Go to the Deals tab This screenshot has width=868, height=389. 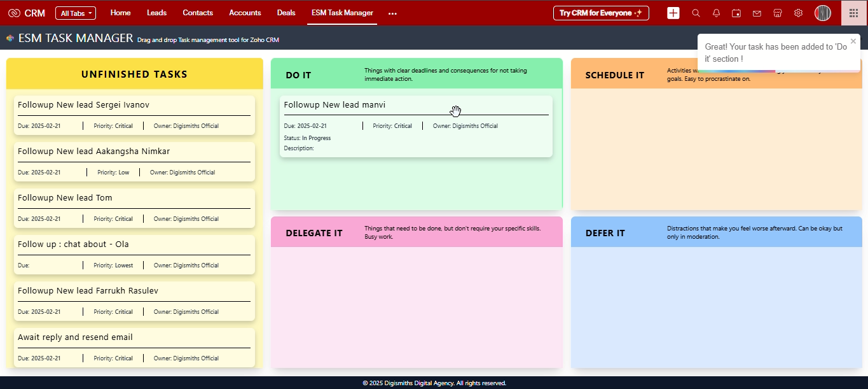(286, 13)
